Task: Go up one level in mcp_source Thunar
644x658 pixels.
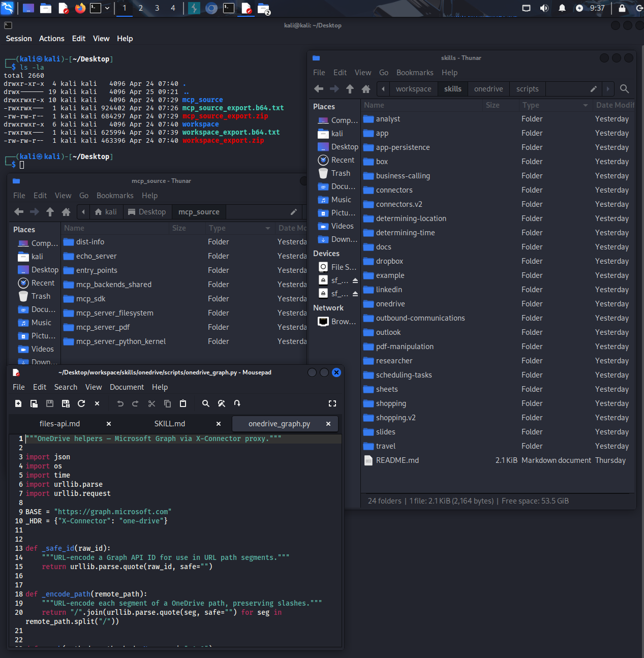Action: [x=50, y=212]
